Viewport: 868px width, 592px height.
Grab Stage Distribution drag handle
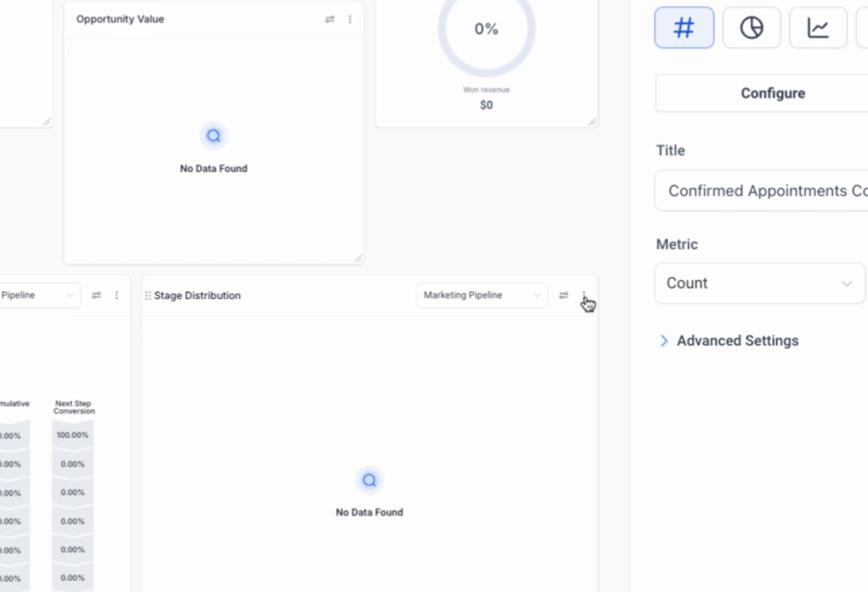(148, 296)
